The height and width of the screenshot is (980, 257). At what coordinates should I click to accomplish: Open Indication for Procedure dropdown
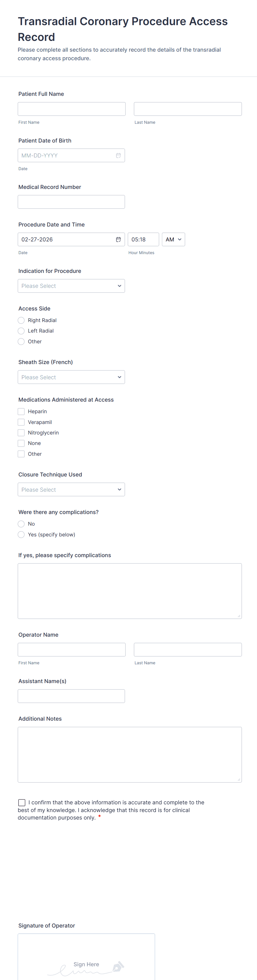point(71,286)
